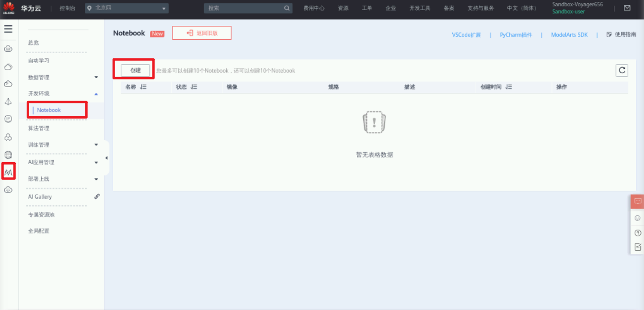Open 工单 in top bar
The height and width of the screenshot is (310, 644).
(367, 8)
